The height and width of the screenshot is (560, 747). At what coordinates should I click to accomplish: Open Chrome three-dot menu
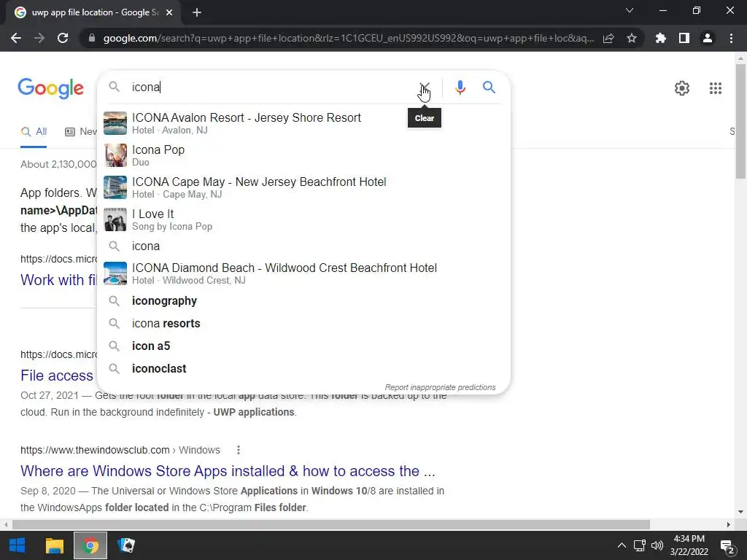click(x=731, y=38)
